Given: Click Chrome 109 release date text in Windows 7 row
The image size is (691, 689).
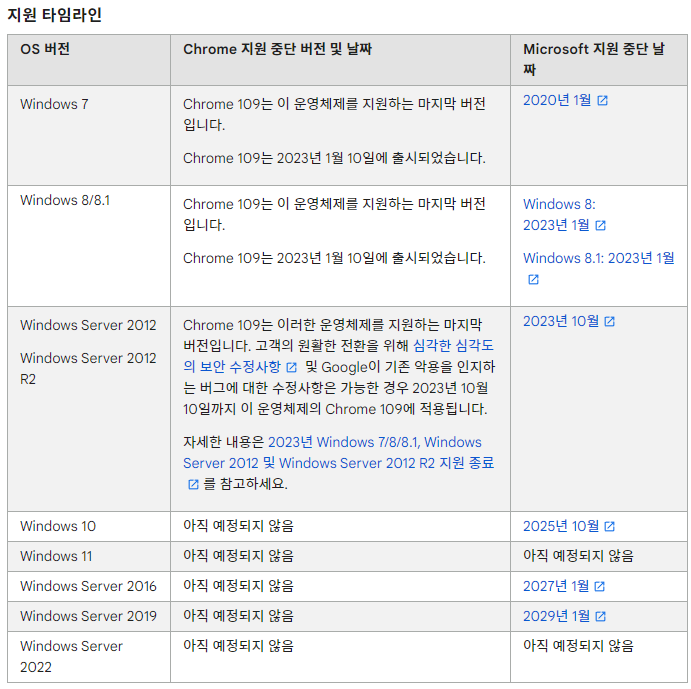Looking at the screenshot, I should click(334, 158).
